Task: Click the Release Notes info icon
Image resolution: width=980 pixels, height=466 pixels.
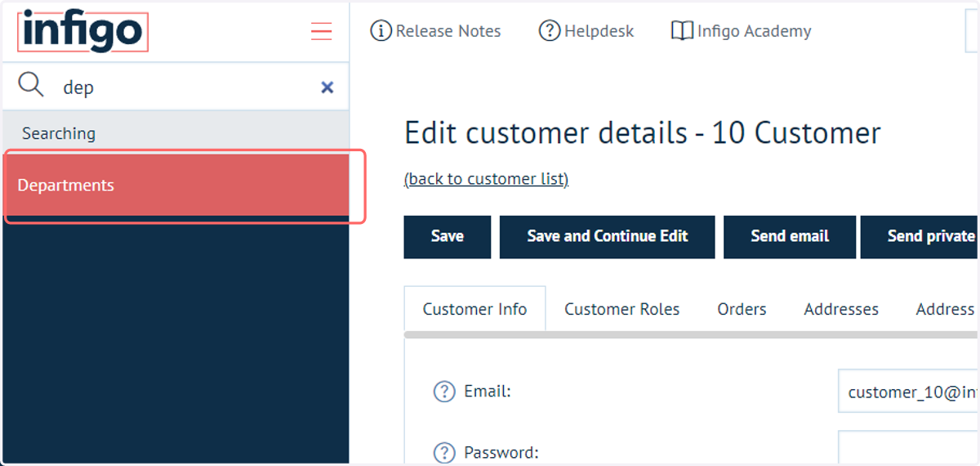Action: pyautogui.click(x=381, y=31)
